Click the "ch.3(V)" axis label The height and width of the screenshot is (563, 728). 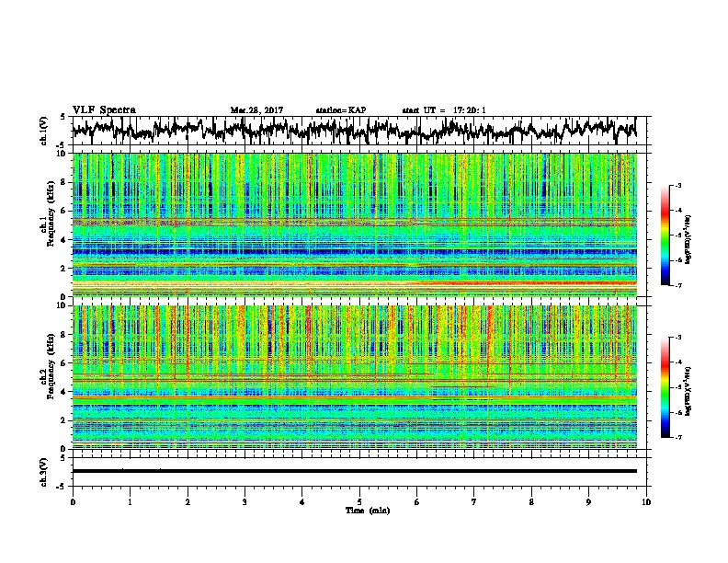[43, 472]
